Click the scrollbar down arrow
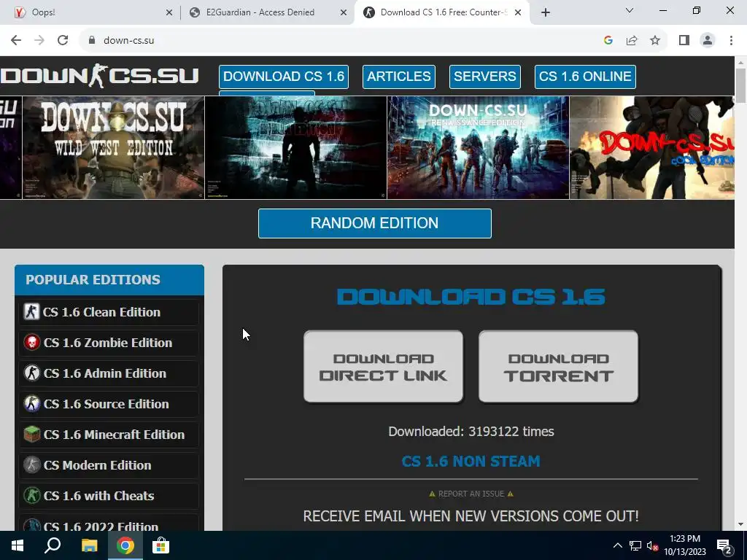The image size is (747, 560). click(740, 525)
